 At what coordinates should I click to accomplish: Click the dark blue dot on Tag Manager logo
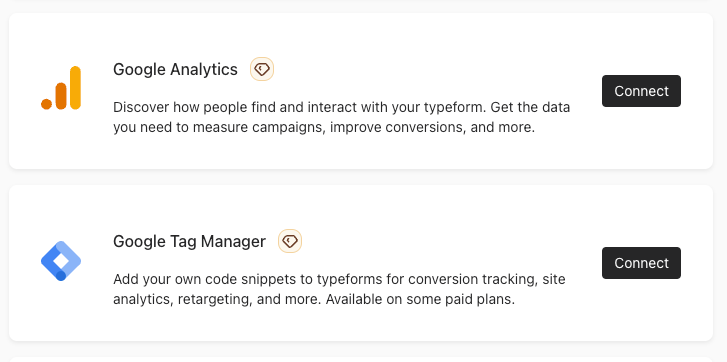(61, 275)
